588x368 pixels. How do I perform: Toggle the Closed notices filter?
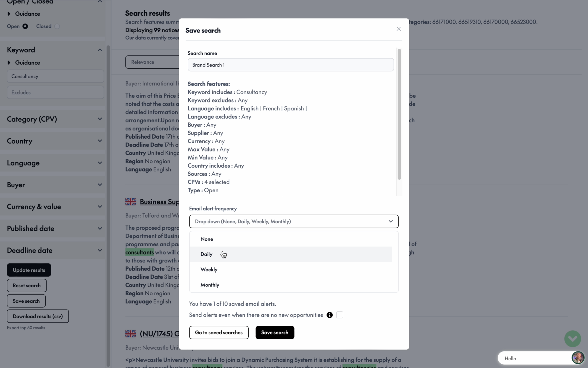pyautogui.click(x=57, y=26)
